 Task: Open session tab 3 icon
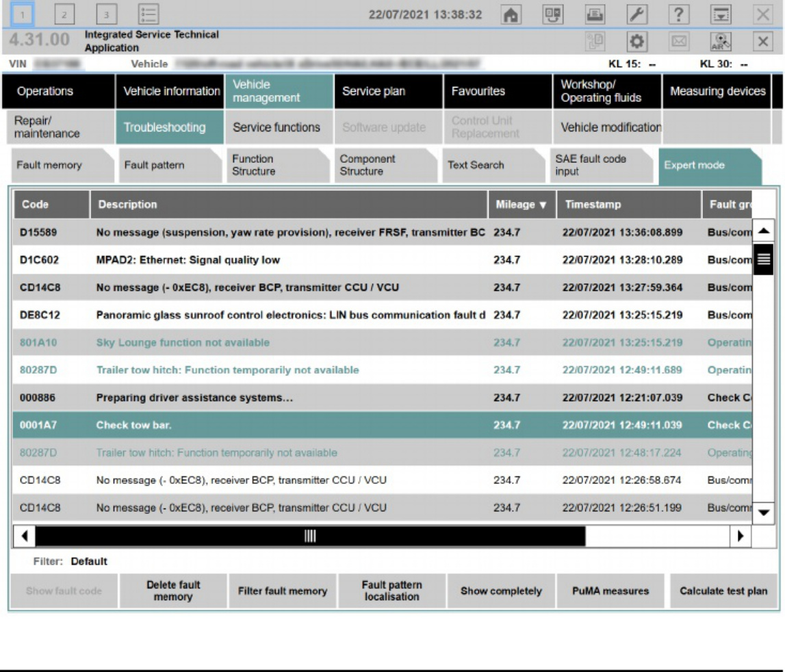106,14
